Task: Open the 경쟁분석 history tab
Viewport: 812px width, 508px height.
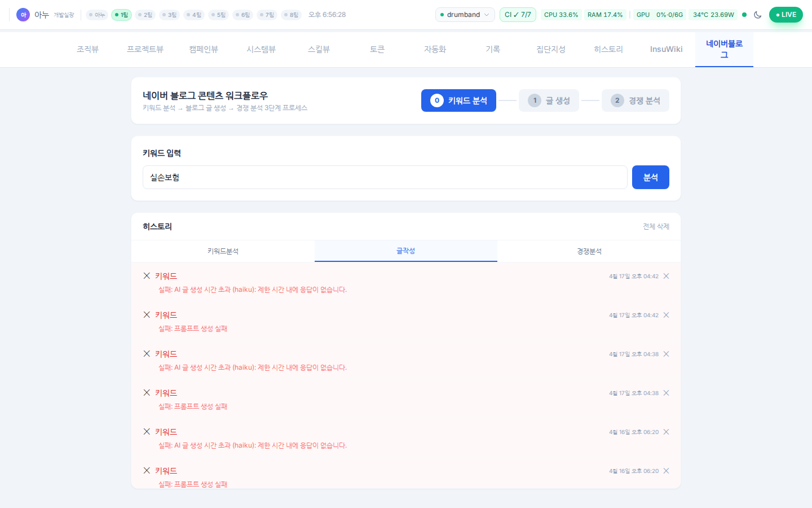Action: 589,251
